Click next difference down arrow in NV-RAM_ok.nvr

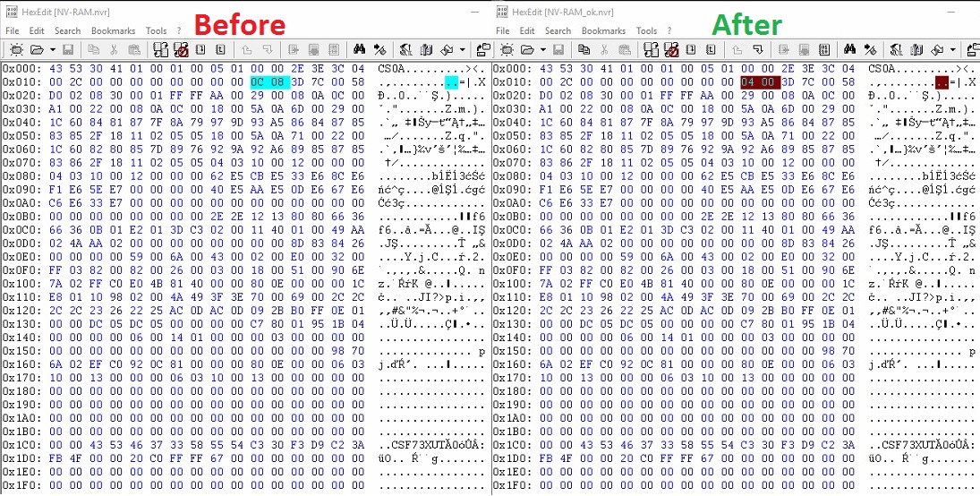point(757,49)
